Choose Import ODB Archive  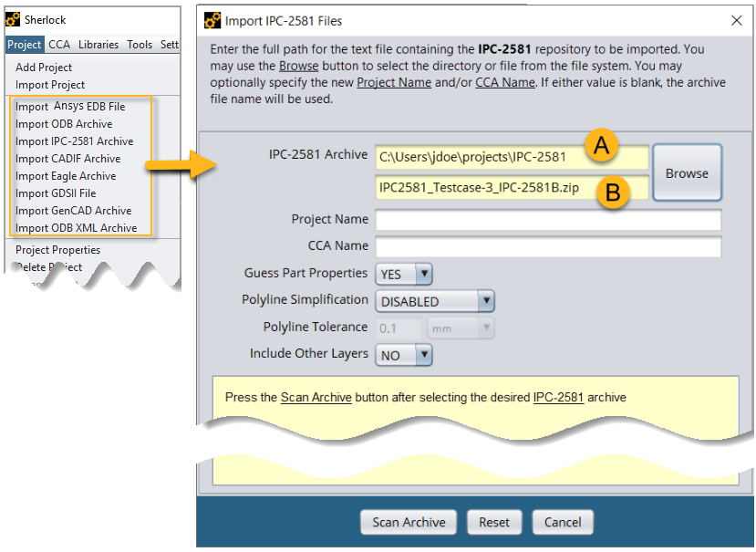click(x=64, y=124)
